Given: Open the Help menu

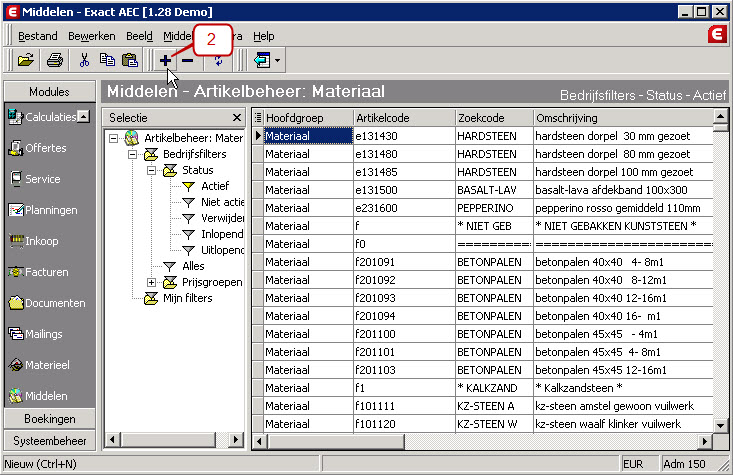Looking at the screenshot, I should 264,36.
